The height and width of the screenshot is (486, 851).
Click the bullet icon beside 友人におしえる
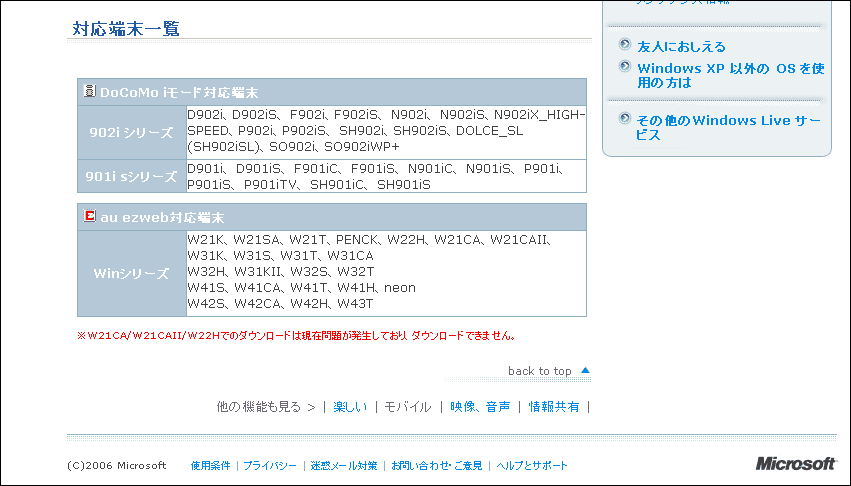click(625, 45)
